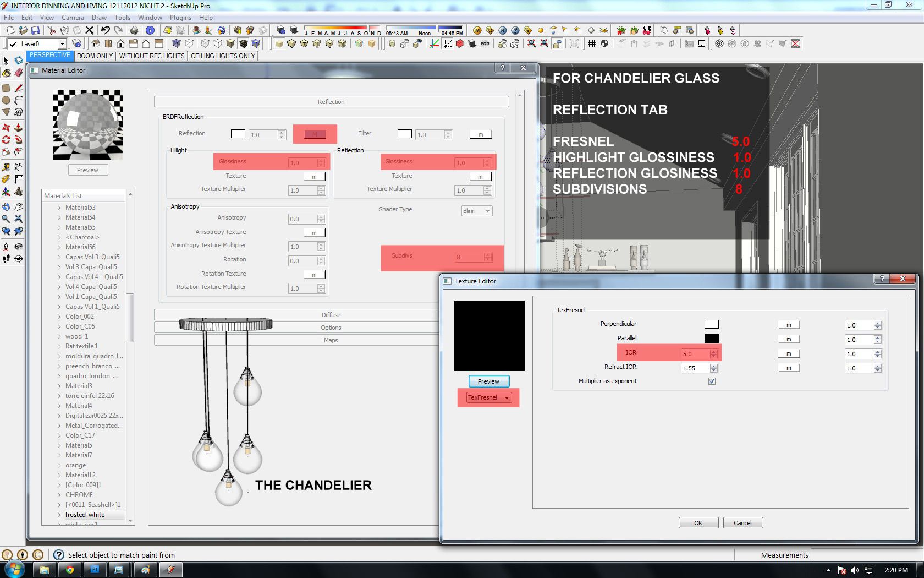The image size is (924, 578).
Task: Expand the wood 1 material entry
Action: click(59, 336)
